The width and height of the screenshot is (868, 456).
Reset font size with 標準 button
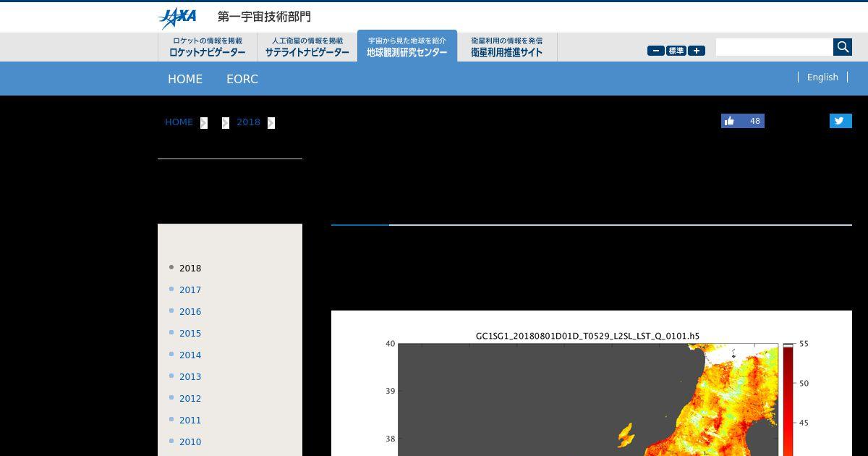(x=676, y=51)
